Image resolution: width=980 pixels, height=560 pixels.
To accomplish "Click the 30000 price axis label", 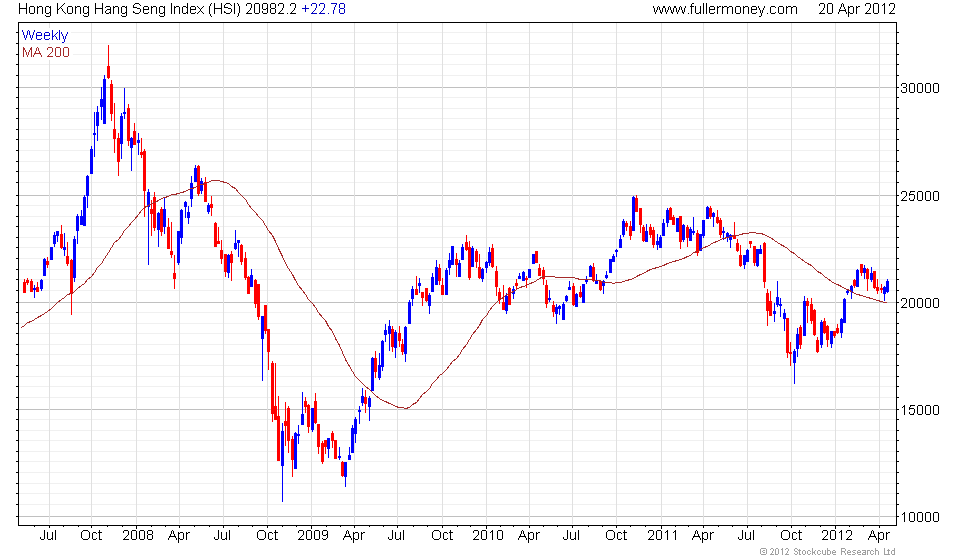I will point(919,88).
